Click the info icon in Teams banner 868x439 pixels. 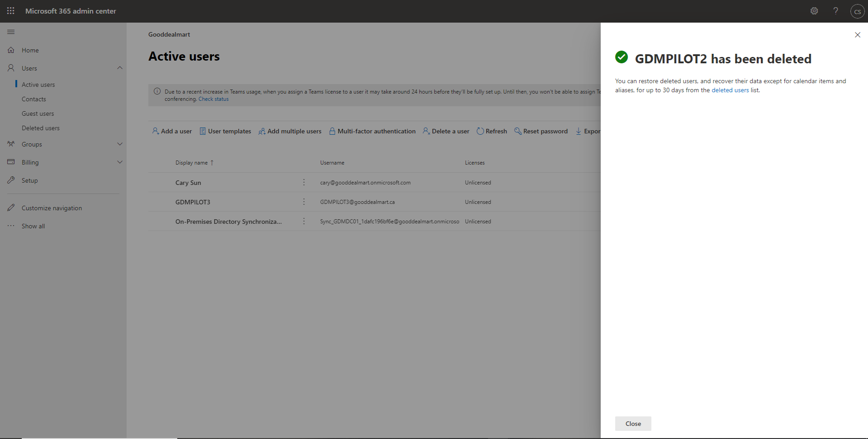pos(157,91)
